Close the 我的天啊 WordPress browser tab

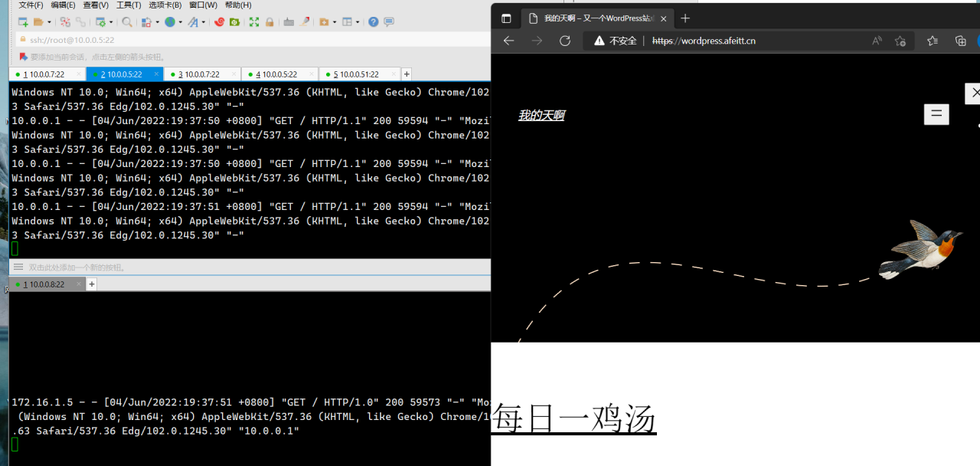pyautogui.click(x=663, y=18)
